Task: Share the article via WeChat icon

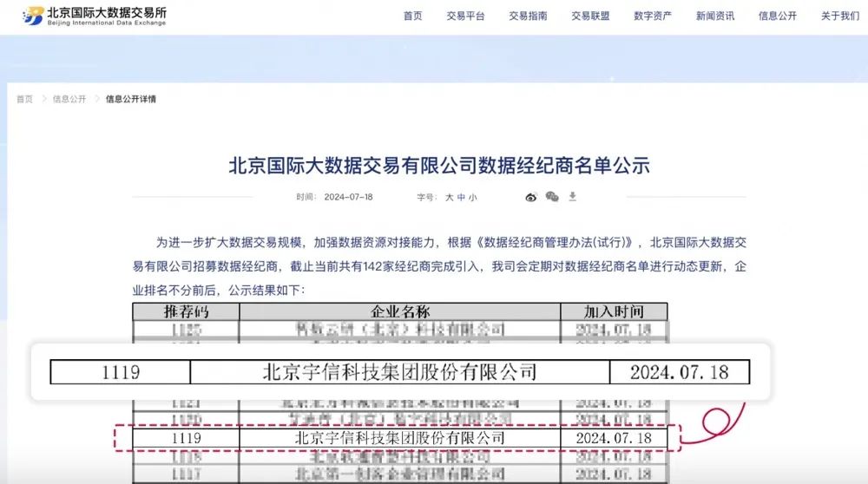Action: pyautogui.click(x=552, y=196)
